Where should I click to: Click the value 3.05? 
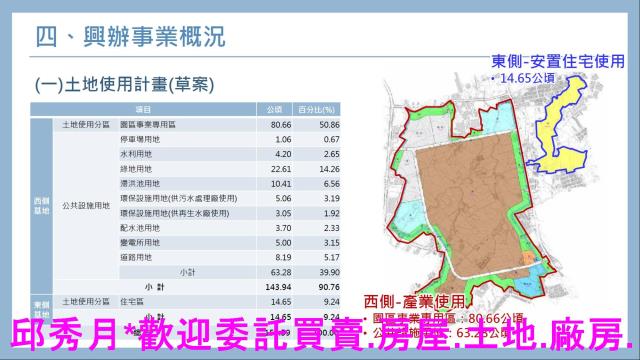click(x=283, y=213)
